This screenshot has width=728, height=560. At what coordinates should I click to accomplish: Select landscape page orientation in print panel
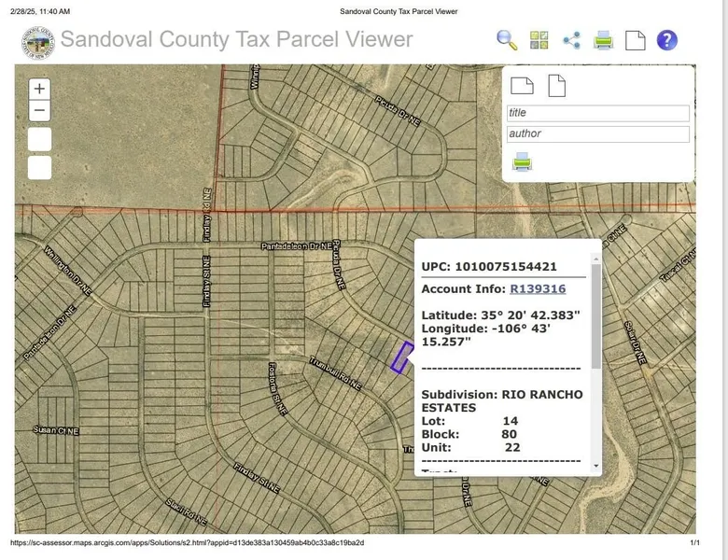point(522,86)
